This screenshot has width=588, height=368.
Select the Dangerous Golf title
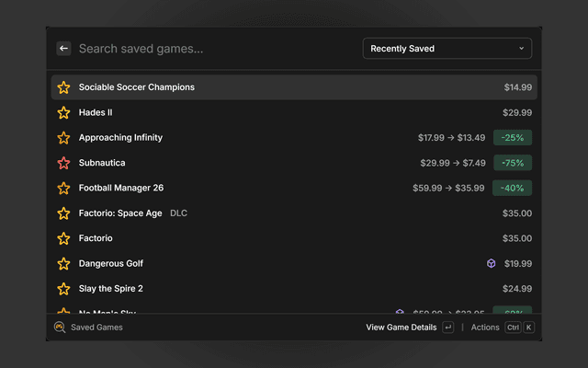coord(110,264)
